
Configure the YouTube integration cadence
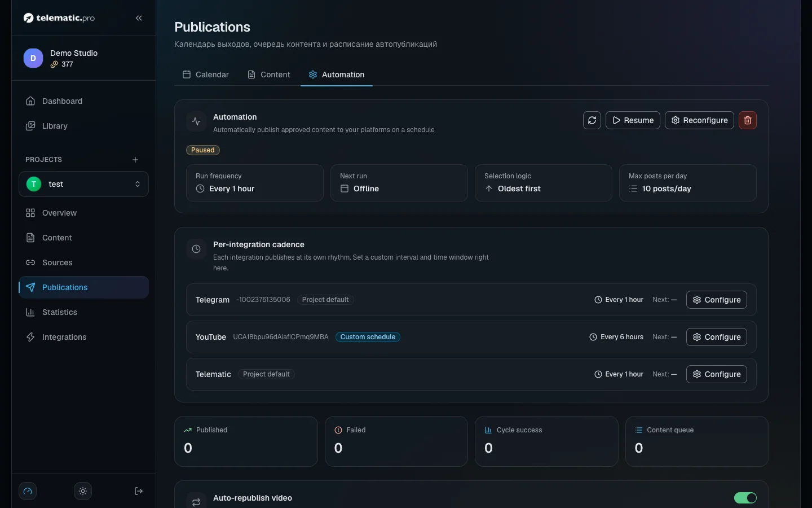pyautogui.click(x=717, y=337)
